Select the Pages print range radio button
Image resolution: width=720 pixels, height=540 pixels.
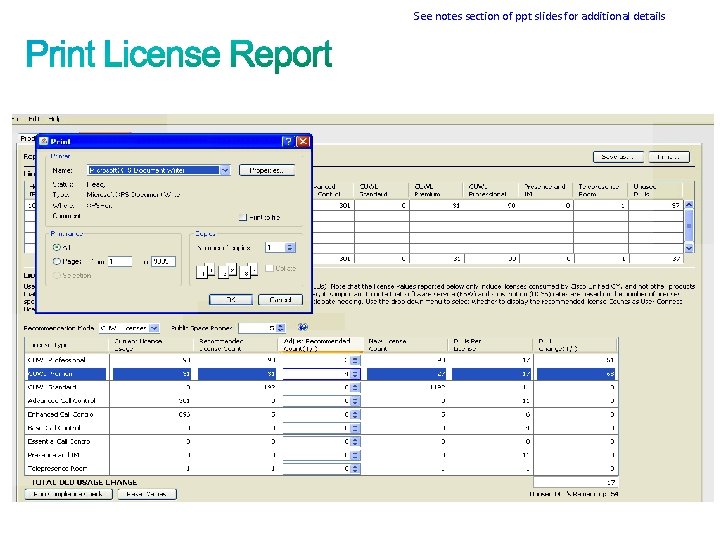[56, 261]
